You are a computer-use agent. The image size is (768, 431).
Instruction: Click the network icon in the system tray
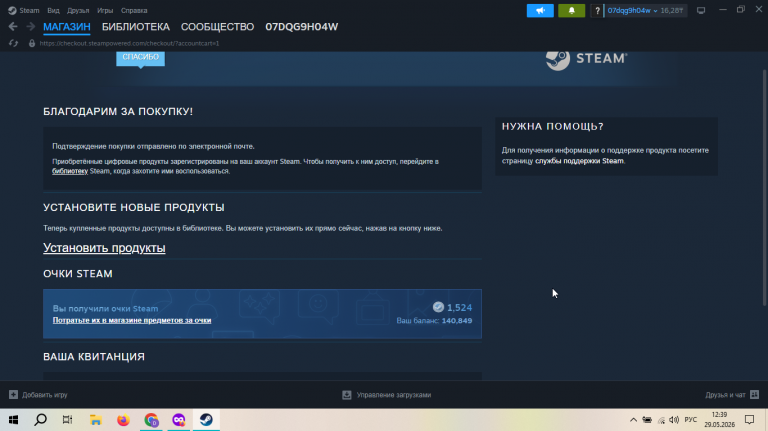(x=661, y=420)
